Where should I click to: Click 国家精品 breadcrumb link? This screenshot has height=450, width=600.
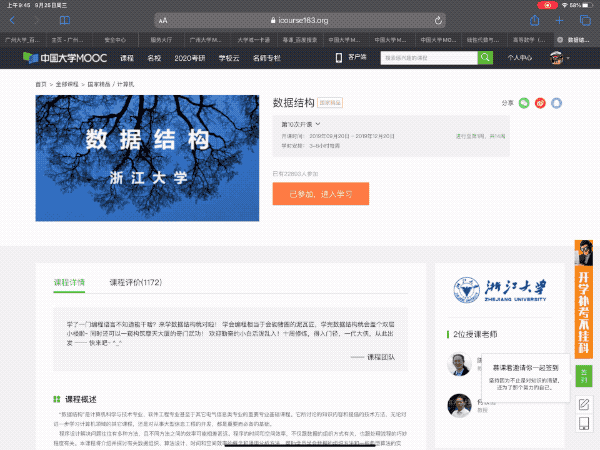[x=99, y=84]
